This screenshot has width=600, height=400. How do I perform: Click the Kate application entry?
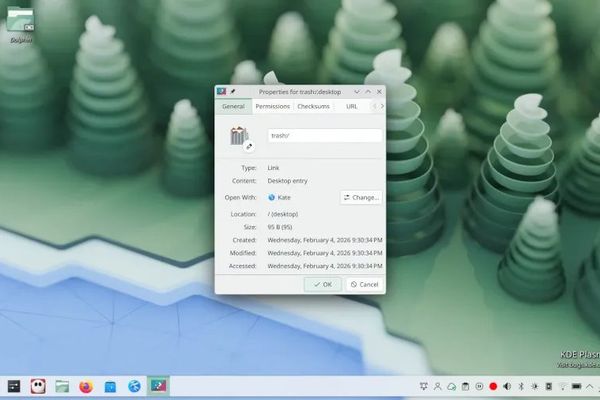279,198
